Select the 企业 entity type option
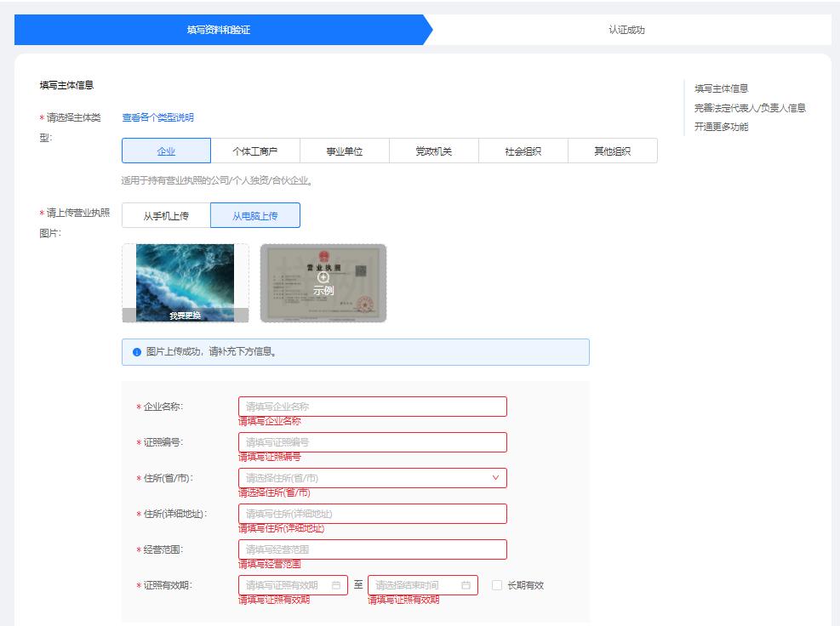This screenshot has height=626, width=840. pos(168,150)
